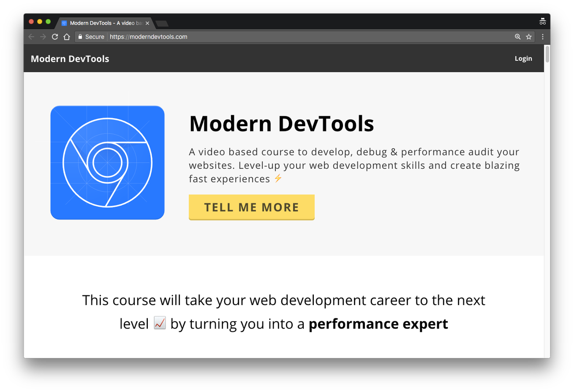574x392 pixels.
Task: Open the browser home page icon
Action: [x=66, y=36]
